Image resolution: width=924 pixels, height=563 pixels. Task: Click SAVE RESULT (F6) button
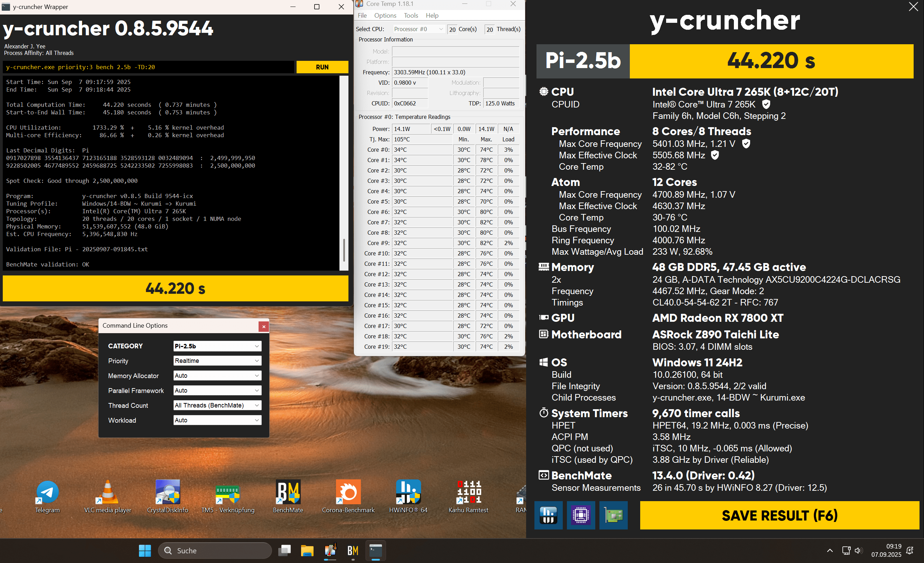point(779,515)
